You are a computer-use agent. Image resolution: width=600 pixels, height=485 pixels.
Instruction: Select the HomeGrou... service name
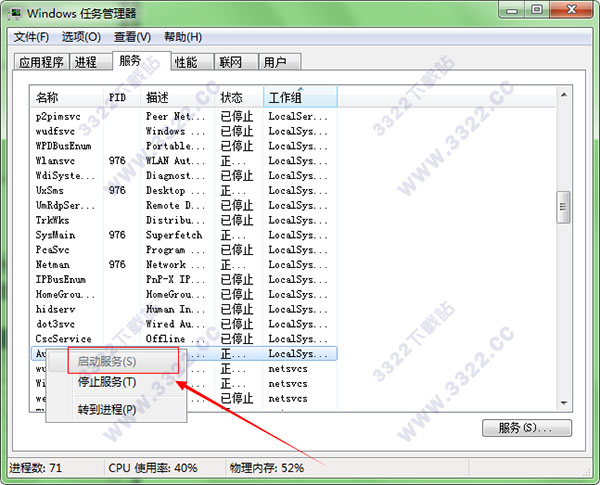coord(65,294)
